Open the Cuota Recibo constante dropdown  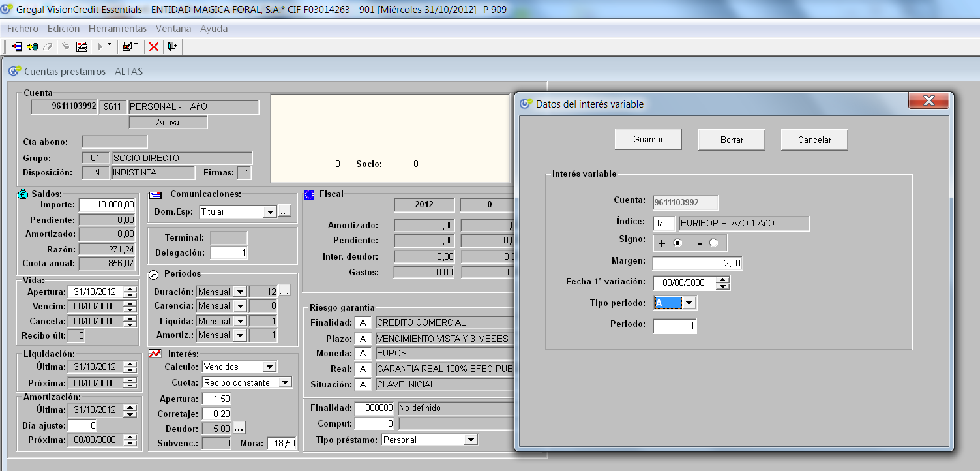(286, 382)
